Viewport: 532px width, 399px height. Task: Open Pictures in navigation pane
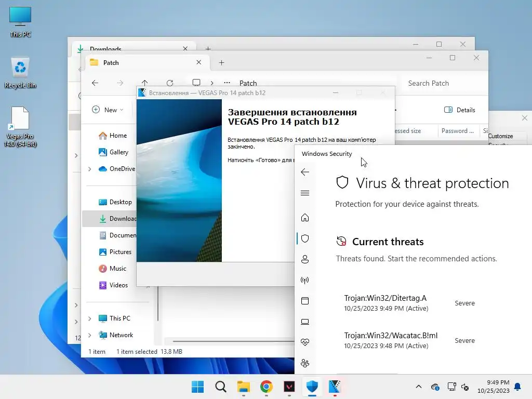coord(115,252)
